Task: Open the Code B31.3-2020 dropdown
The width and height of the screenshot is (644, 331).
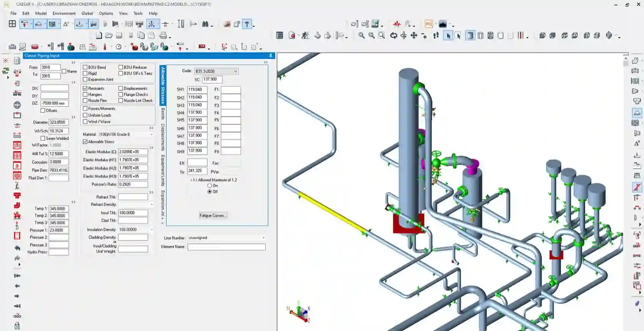Action: click(x=235, y=71)
